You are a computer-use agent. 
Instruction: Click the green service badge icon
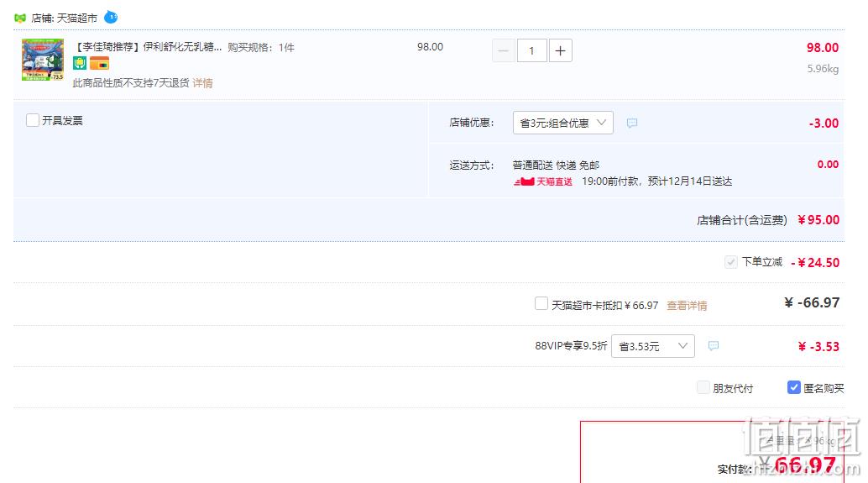(x=80, y=63)
